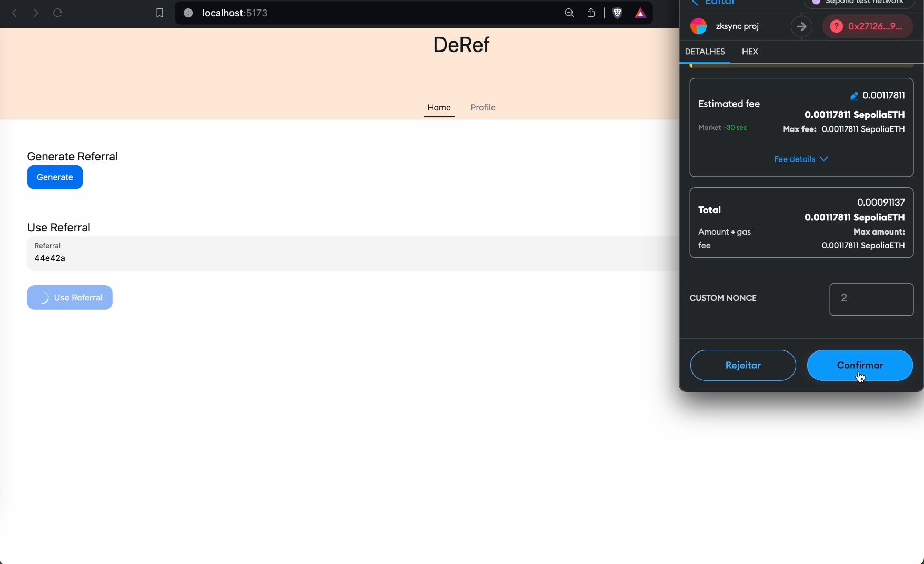Image resolution: width=924 pixels, height=564 pixels.
Task: Expand Fee details
Action: point(801,159)
